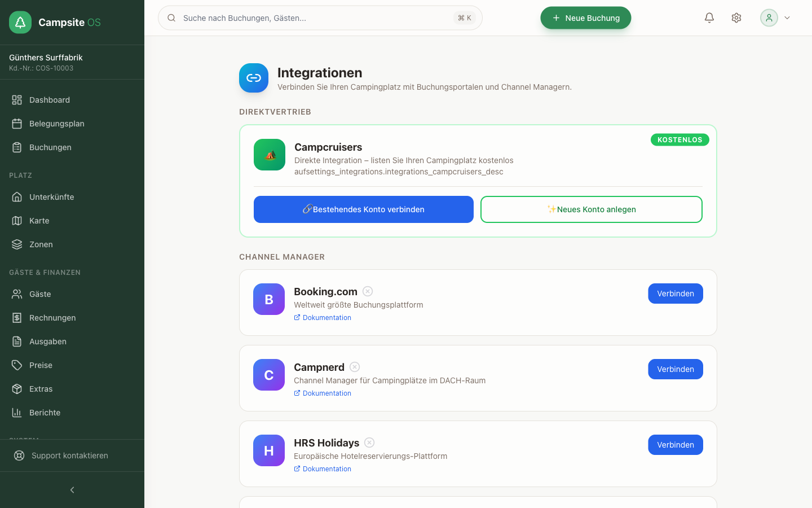Viewport: 812px width, 508px height.
Task: Navigate to Unterkünfte
Action: tap(72, 197)
